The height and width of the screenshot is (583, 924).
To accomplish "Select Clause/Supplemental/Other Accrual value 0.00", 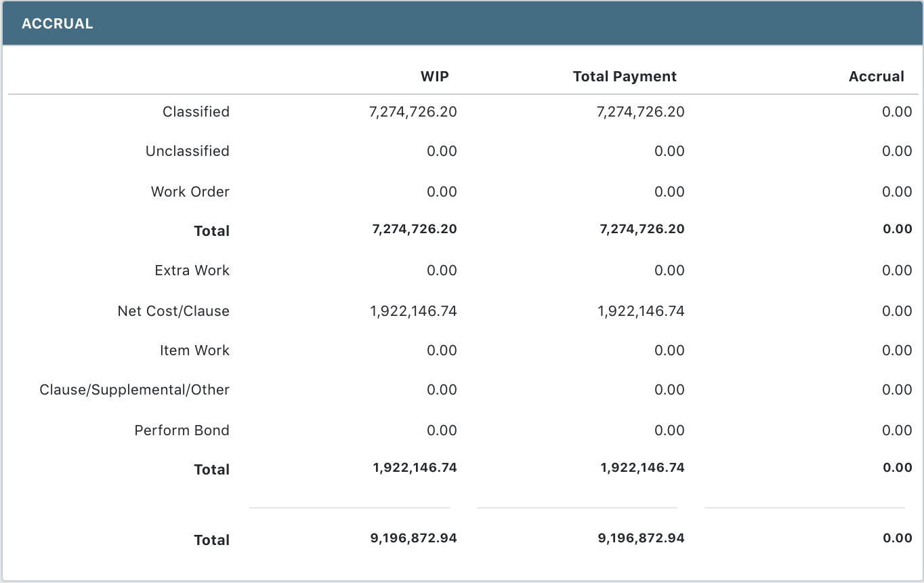I will click(897, 390).
